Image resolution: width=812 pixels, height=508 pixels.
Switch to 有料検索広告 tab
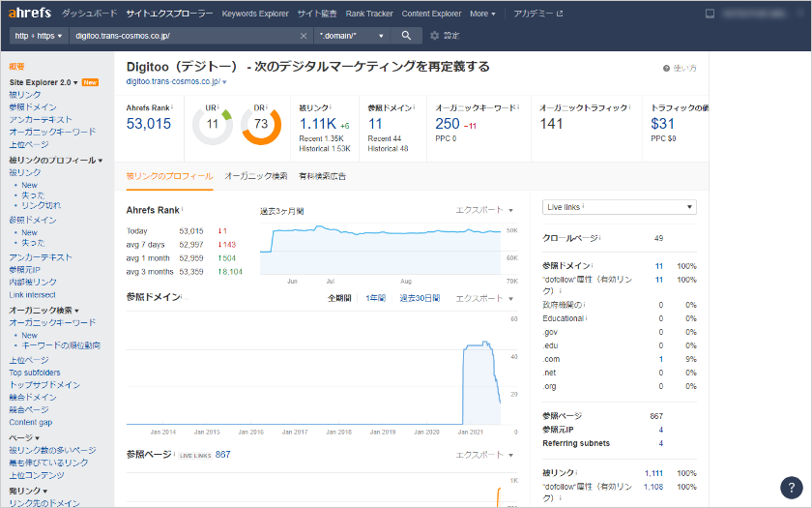[x=323, y=176]
